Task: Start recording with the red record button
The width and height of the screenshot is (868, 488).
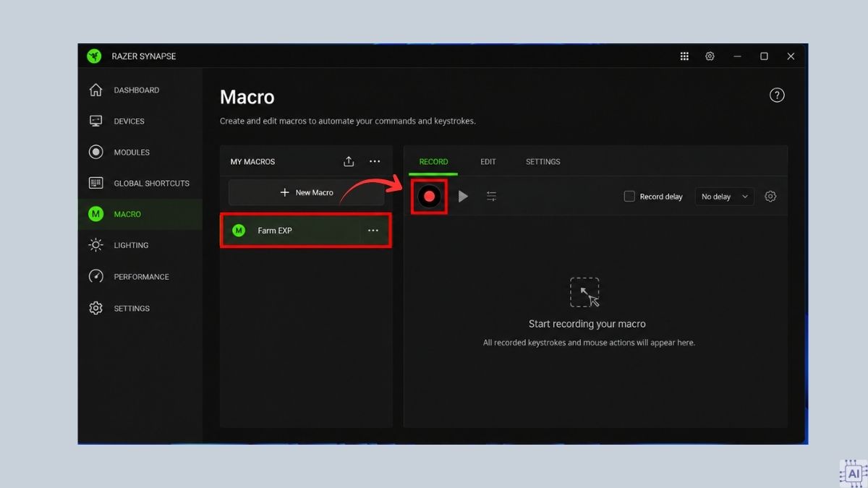Action: point(429,196)
